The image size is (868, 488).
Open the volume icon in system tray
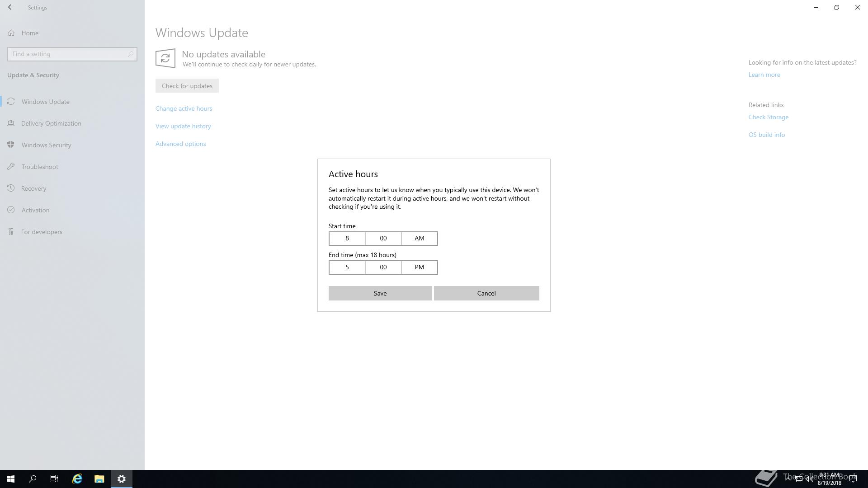[809, 479]
